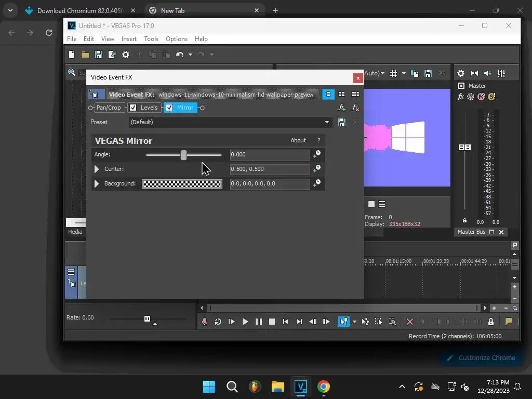
Task: Click the Master fx icon
Action: point(460,97)
